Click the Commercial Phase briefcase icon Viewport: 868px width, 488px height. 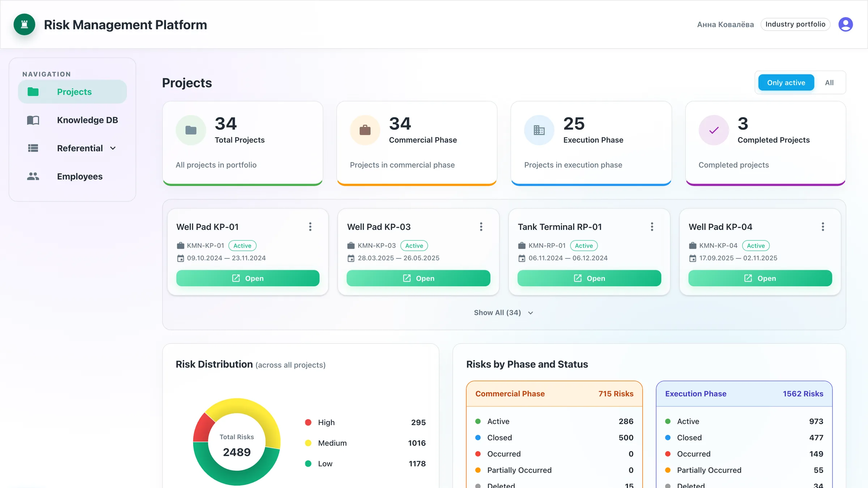pos(365,130)
